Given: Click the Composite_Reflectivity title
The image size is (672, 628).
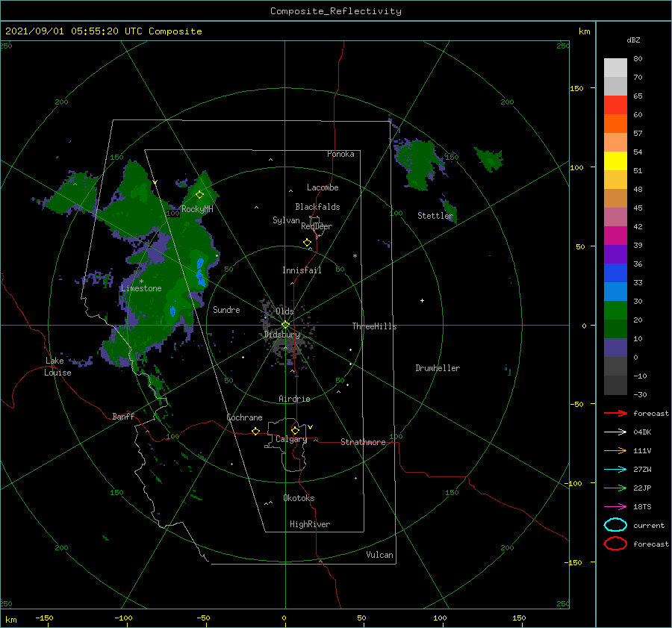Looking at the screenshot, I should [x=336, y=11].
